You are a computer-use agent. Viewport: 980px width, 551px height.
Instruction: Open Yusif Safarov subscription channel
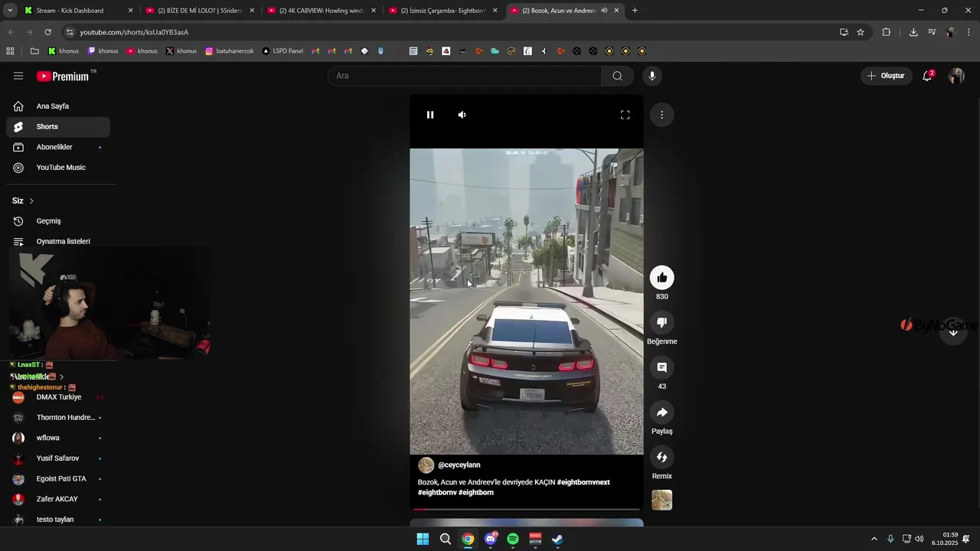(58, 458)
